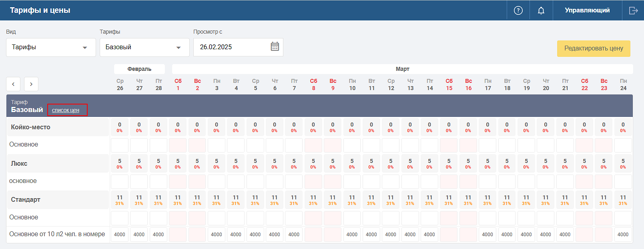Click Стандарт availability 11 31% for 26 February
Screen dimensions: 644x249
point(120,200)
